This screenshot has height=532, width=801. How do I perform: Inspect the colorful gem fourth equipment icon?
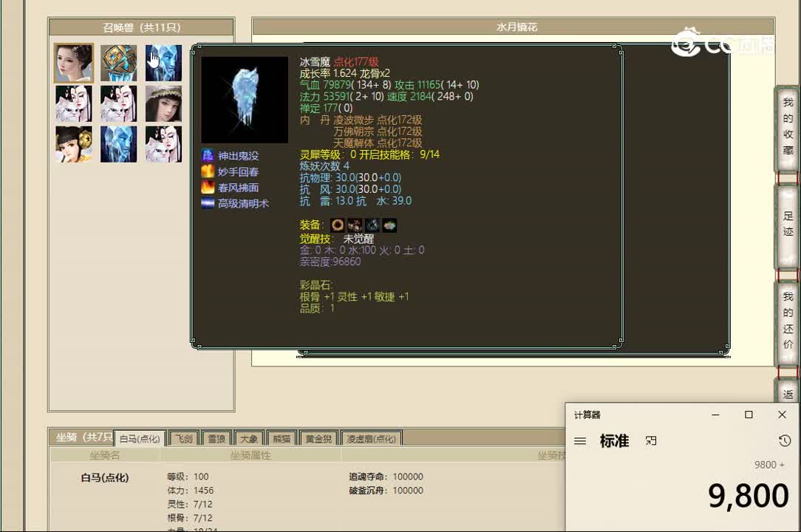pyautogui.click(x=389, y=225)
